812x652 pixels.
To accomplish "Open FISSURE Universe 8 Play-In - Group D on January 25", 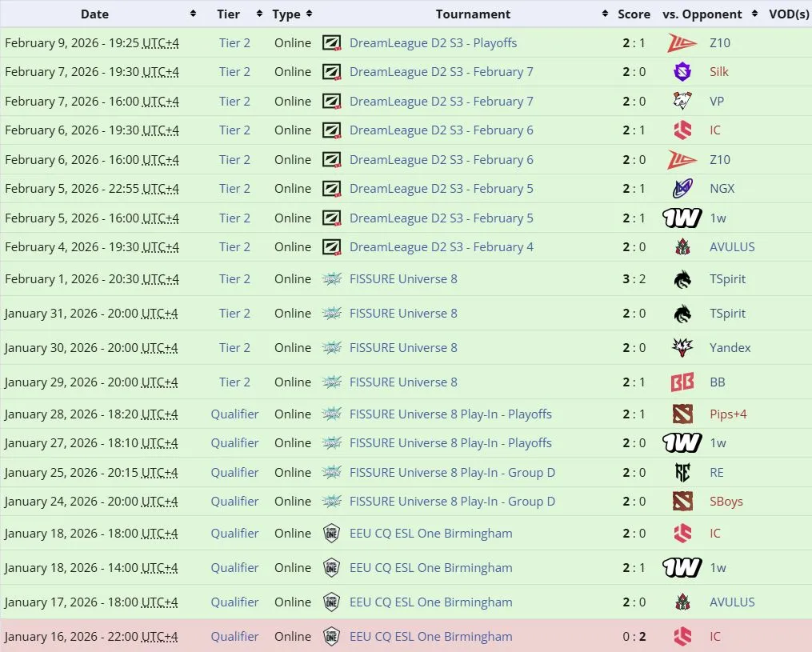I will [x=452, y=472].
